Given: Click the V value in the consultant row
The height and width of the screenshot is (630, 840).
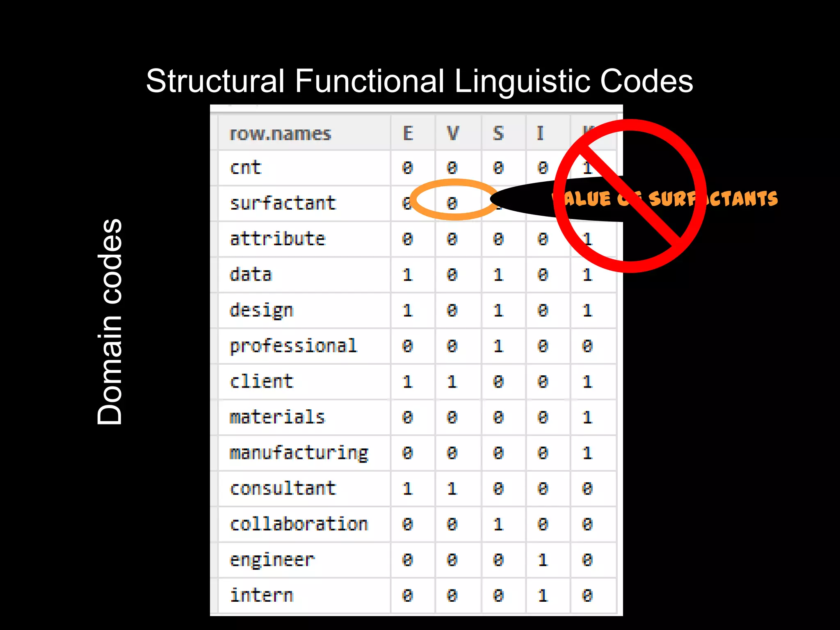Looking at the screenshot, I should [452, 489].
